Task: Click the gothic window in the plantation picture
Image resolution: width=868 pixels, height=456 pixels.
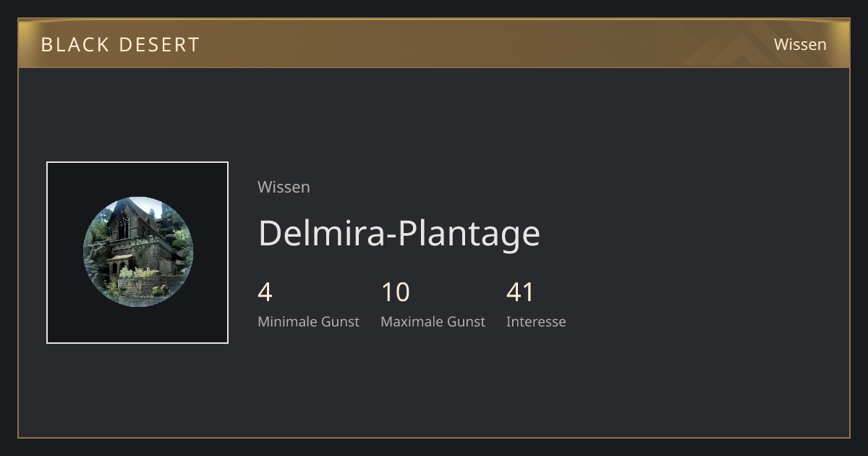Action: 124,227
